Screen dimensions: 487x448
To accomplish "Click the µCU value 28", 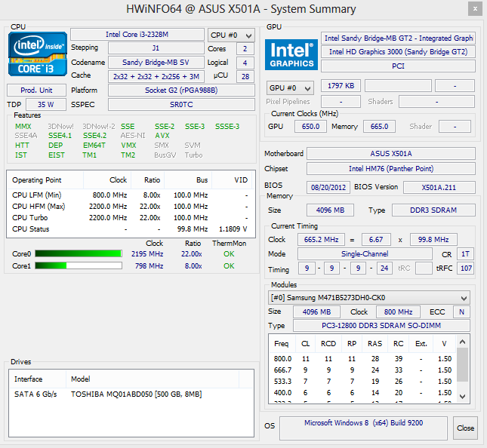I will [x=245, y=77].
